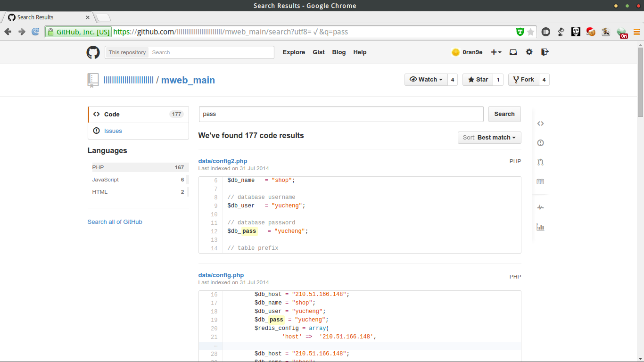
Task: Click line number 19 in config.php
Action: [215, 320]
